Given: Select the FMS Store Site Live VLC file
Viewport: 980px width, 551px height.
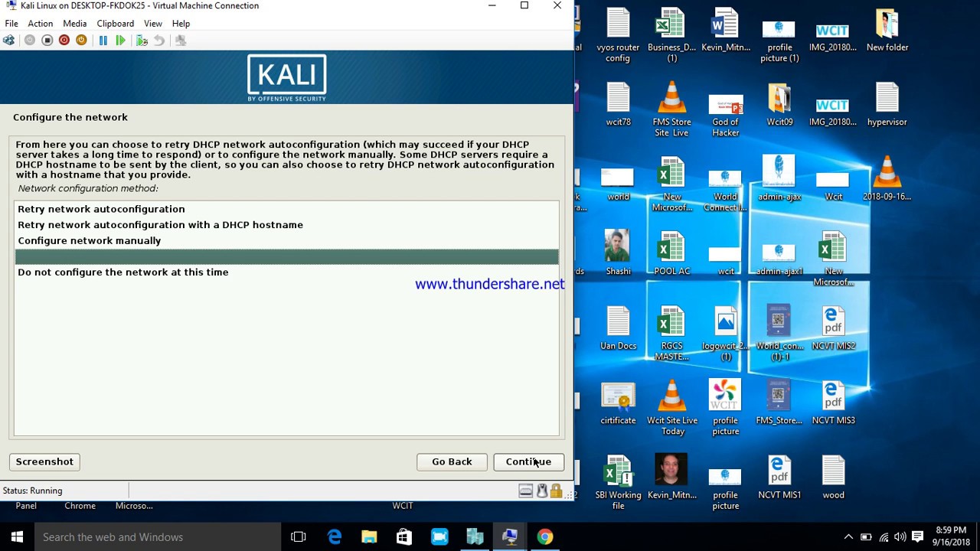Looking at the screenshot, I should tap(671, 110).
